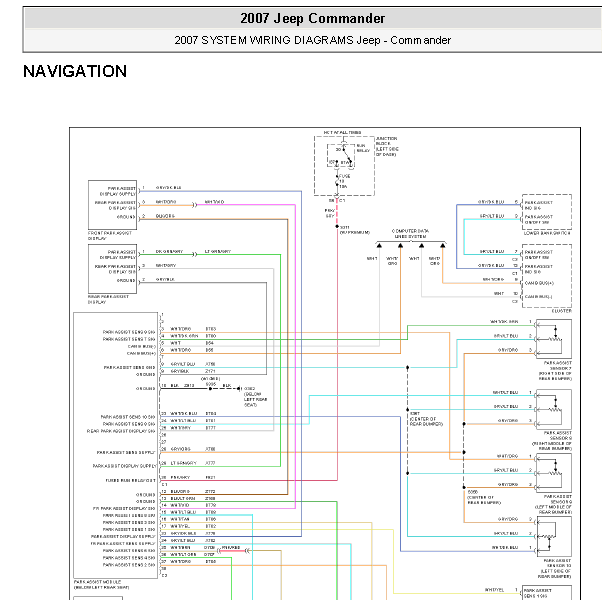Viewport: 602px width, 600px height.
Task: Click the "FRONT PARK ASSIST DISPLAY" caption
Action: point(109,235)
